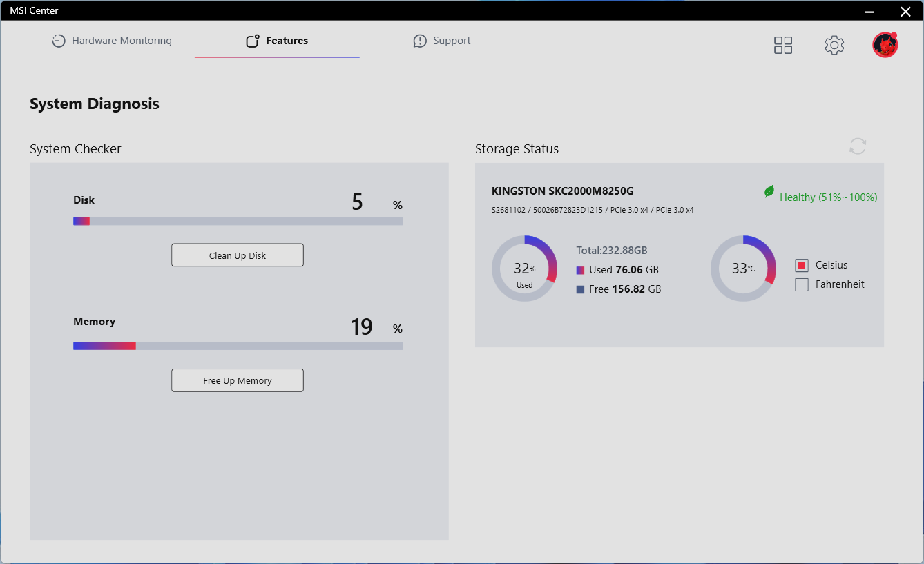The width and height of the screenshot is (924, 564).
Task: Click the Used legend color square
Action: [581, 271]
